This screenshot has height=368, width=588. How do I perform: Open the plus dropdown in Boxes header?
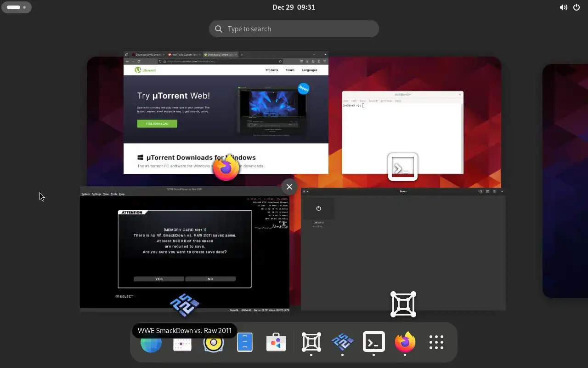coord(305,191)
